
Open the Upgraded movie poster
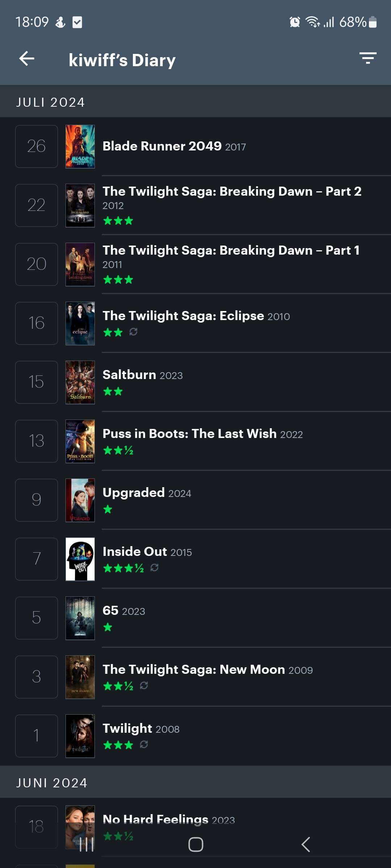(80, 500)
